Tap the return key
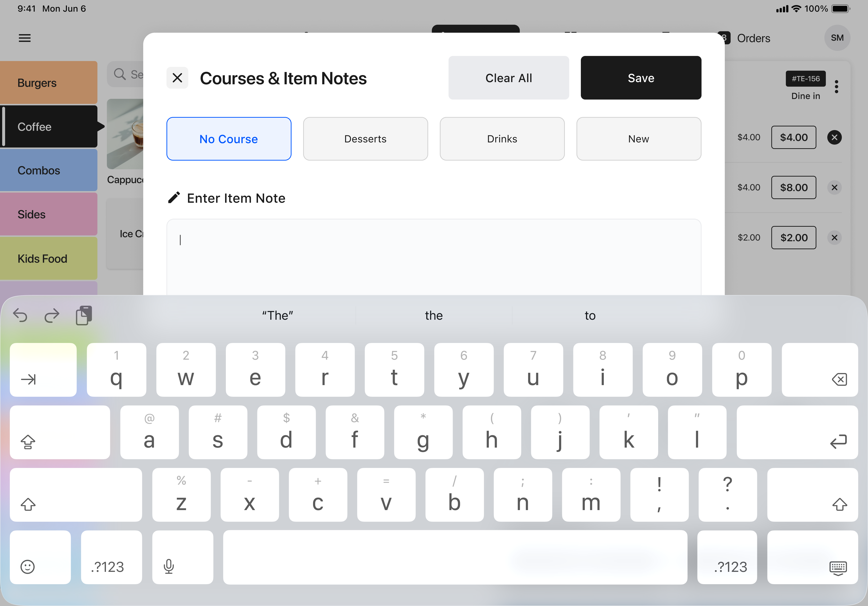The height and width of the screenshot is (606, 868). 797,433
